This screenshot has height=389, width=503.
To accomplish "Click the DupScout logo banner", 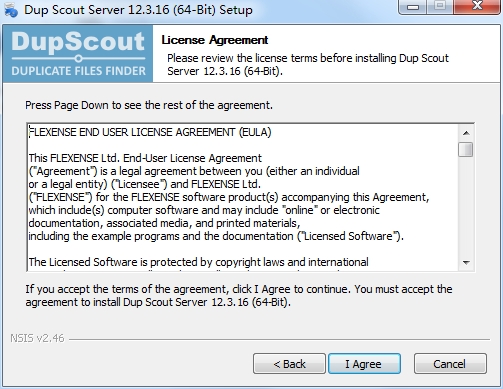I will [78, 54].
